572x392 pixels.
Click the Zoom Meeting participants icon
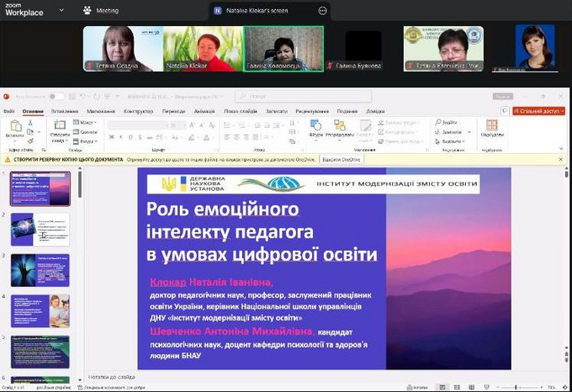pos(87,10)
